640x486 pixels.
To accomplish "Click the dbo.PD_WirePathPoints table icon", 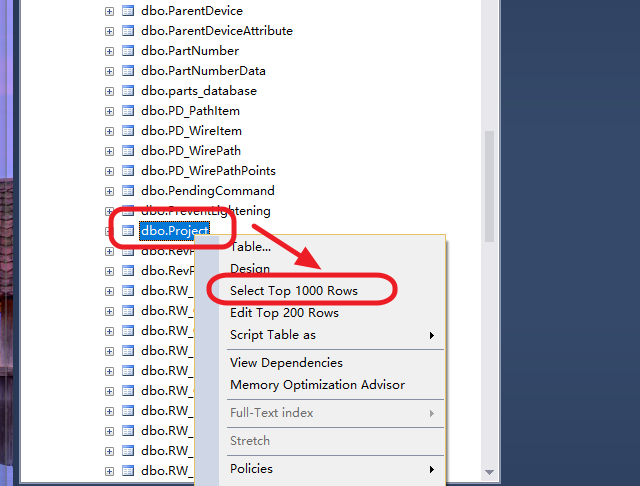I will [x=128, y=171].
